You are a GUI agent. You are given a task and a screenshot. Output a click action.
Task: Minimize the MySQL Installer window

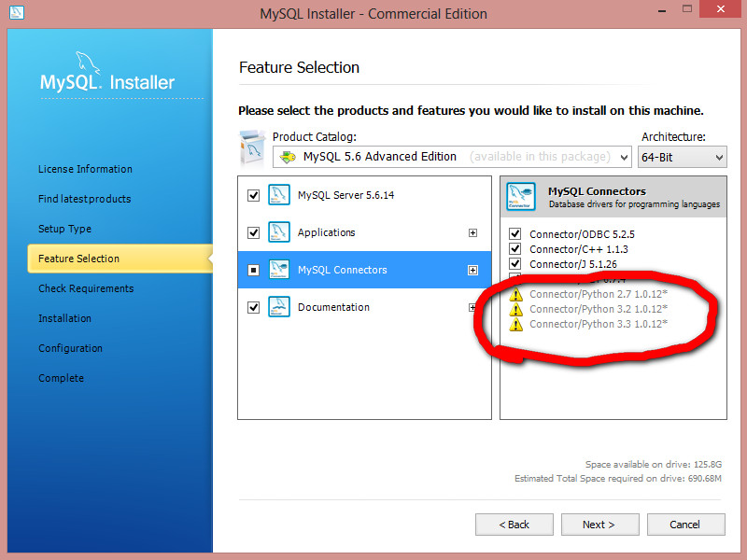point(662,10)
